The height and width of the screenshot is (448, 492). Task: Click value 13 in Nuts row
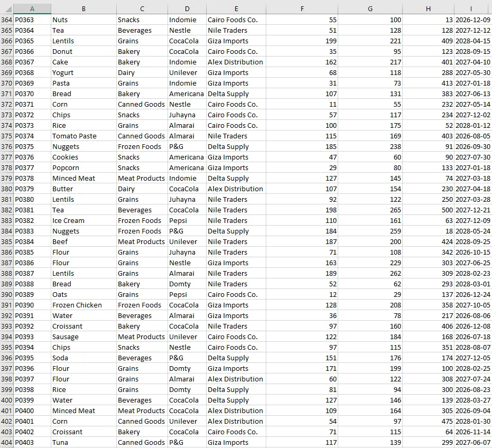(428, 20)
